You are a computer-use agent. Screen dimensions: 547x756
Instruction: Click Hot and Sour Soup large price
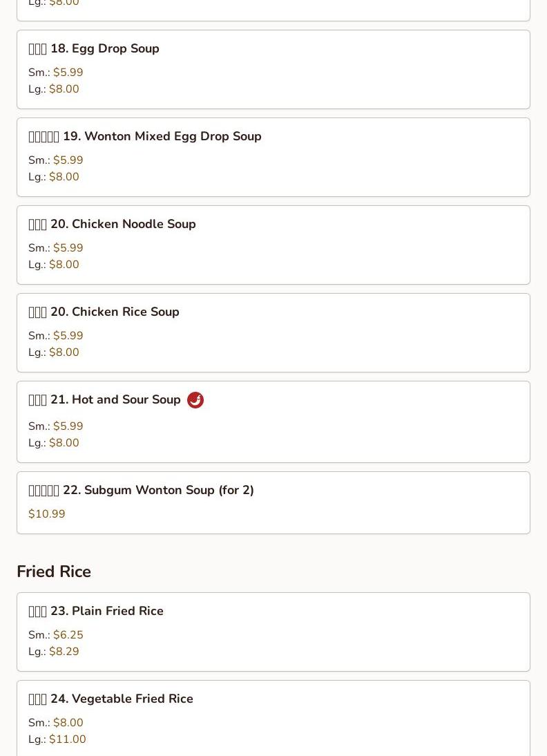(64, 442)
